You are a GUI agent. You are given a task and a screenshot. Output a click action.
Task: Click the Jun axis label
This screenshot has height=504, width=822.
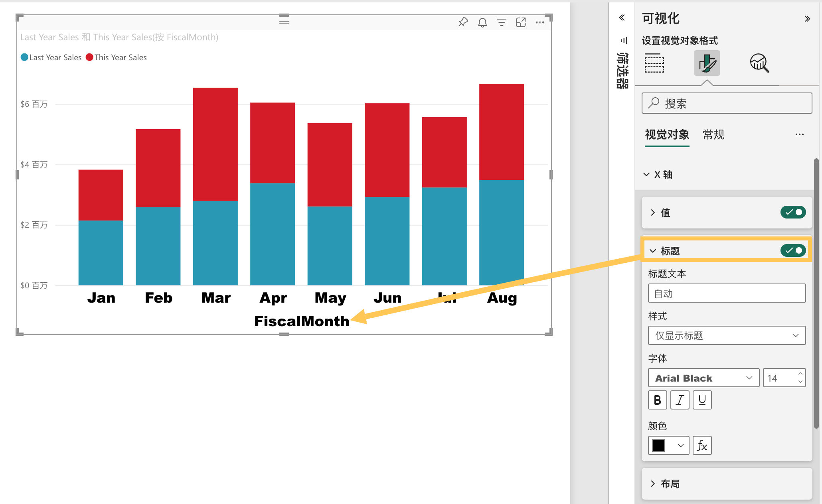click(387, 298)
